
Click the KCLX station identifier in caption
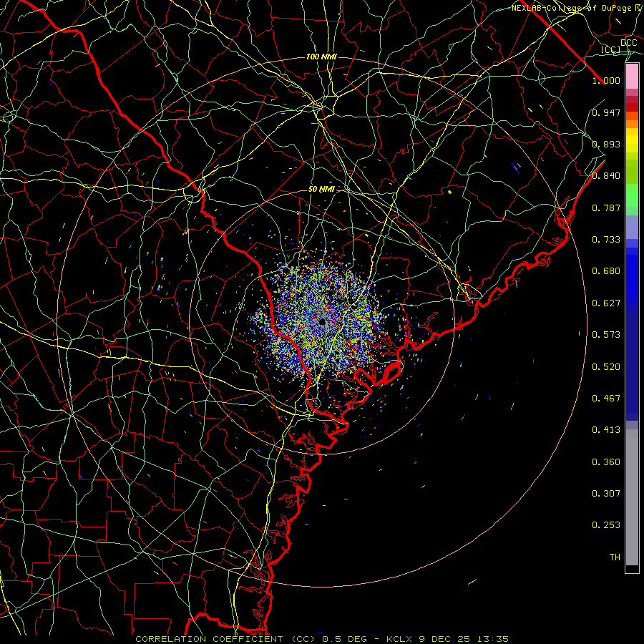tap(399, 639)
